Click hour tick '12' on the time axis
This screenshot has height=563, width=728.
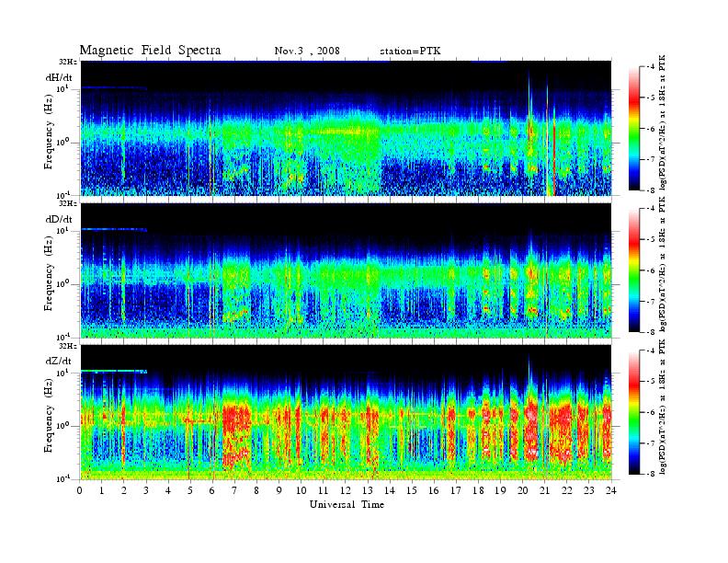coord(345,490)
